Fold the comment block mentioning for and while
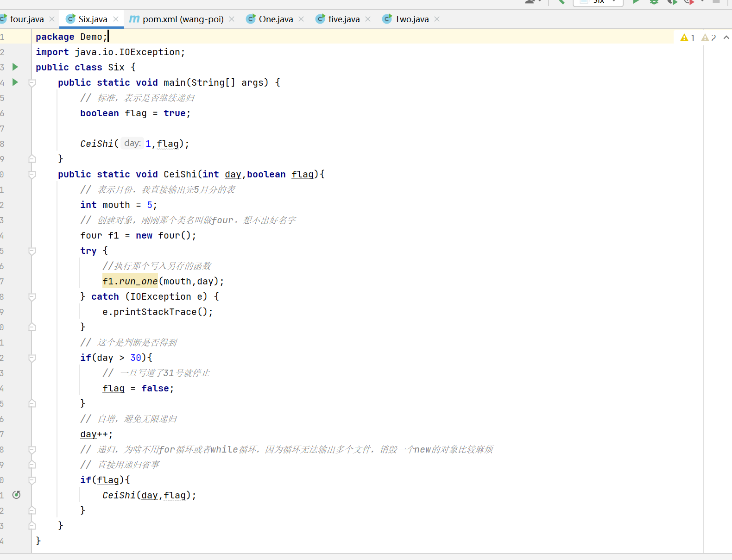The width and height of the screenshot is (732, 560). [32, 450]
